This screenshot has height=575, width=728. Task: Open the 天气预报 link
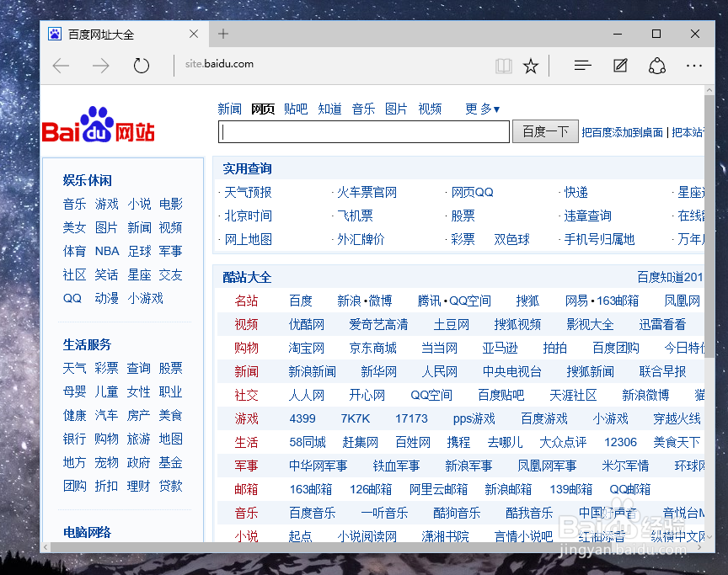tap(248, 193)
